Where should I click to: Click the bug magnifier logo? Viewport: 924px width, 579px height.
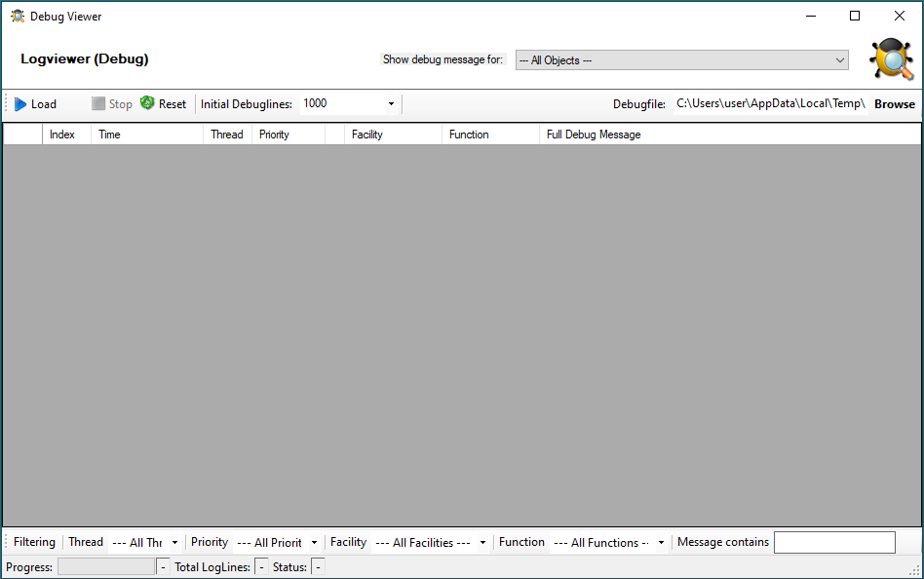(x=891, y=59)
